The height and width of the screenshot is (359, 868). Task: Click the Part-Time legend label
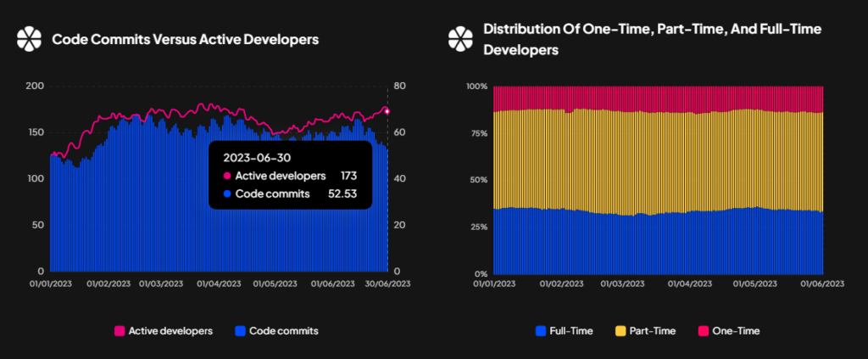[653, 331]
